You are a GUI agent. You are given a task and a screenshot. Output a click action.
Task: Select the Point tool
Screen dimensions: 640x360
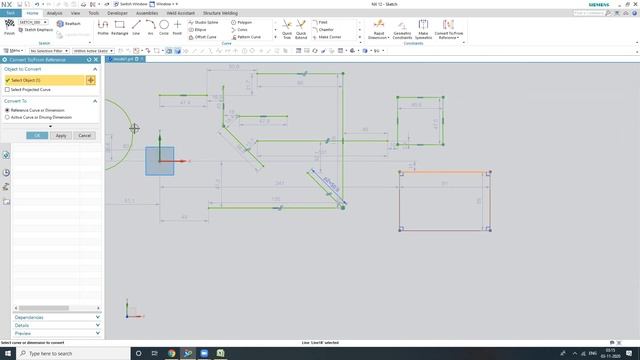coord(177,28)
